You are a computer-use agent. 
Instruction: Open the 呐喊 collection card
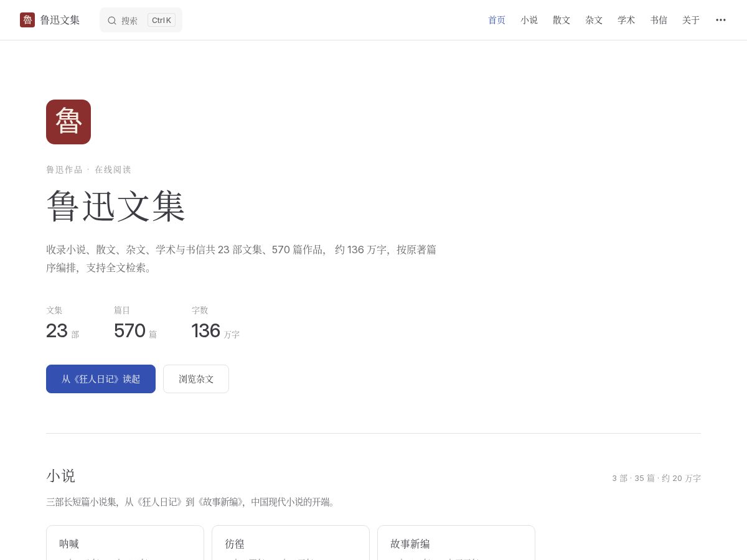(125, 543)
